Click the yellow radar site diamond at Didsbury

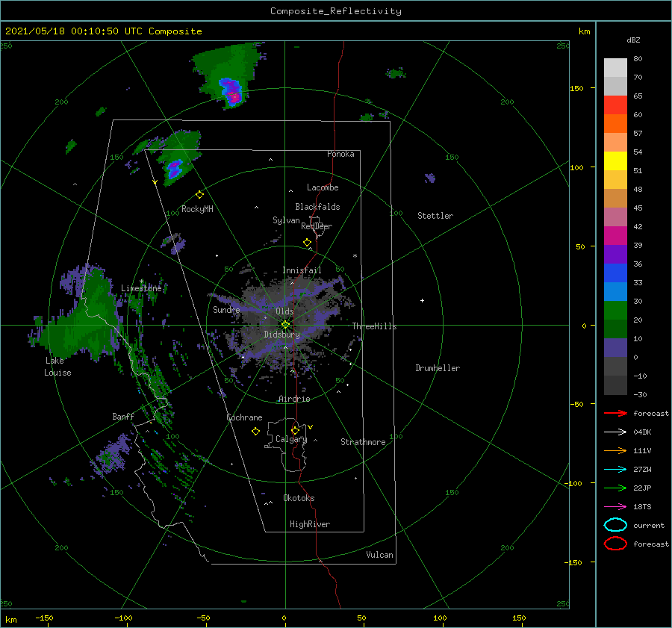point(285,325)
